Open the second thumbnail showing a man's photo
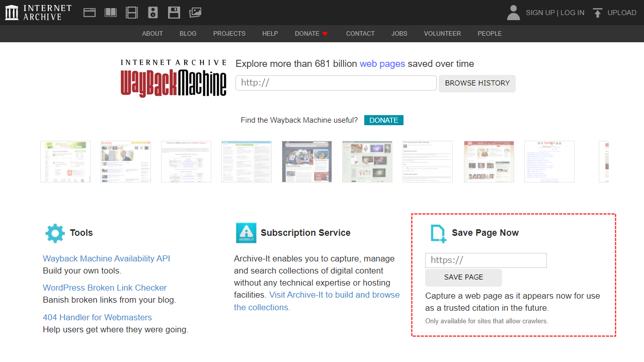This screenshot has width=644, height=362. (x=126, y=161)
